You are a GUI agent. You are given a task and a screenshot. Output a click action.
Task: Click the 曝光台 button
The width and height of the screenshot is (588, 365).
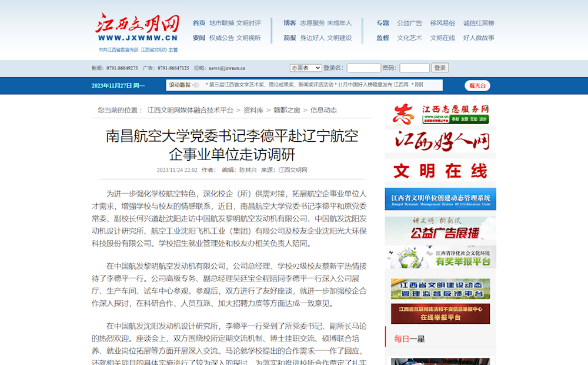point(477,85)
